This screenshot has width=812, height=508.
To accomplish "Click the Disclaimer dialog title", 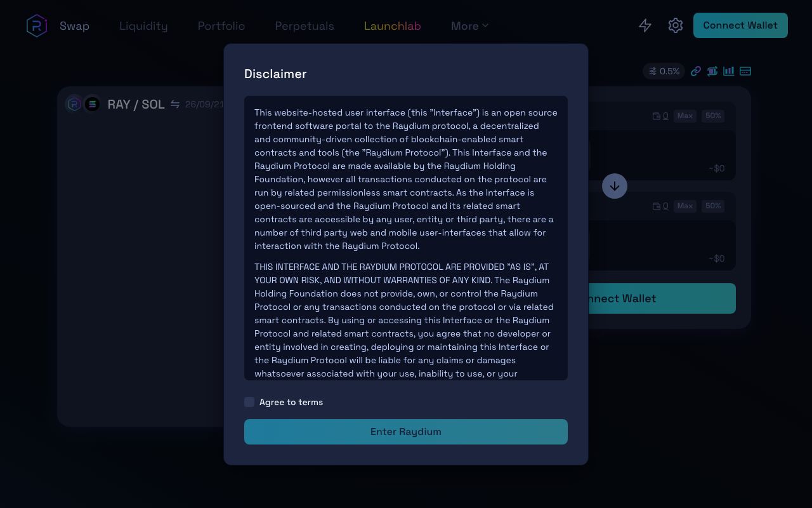I will [x=275, y=74].
